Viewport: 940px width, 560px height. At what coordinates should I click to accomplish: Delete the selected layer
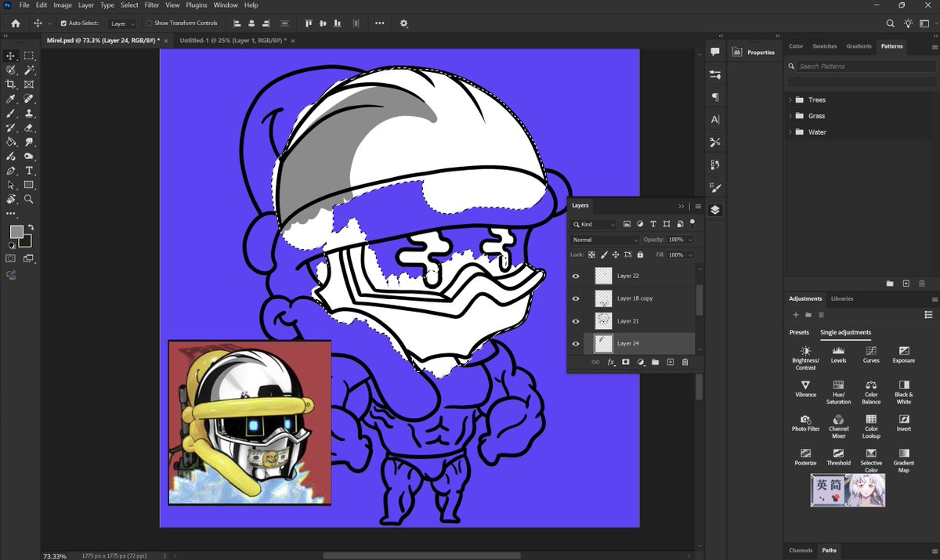tap(685, 362)
